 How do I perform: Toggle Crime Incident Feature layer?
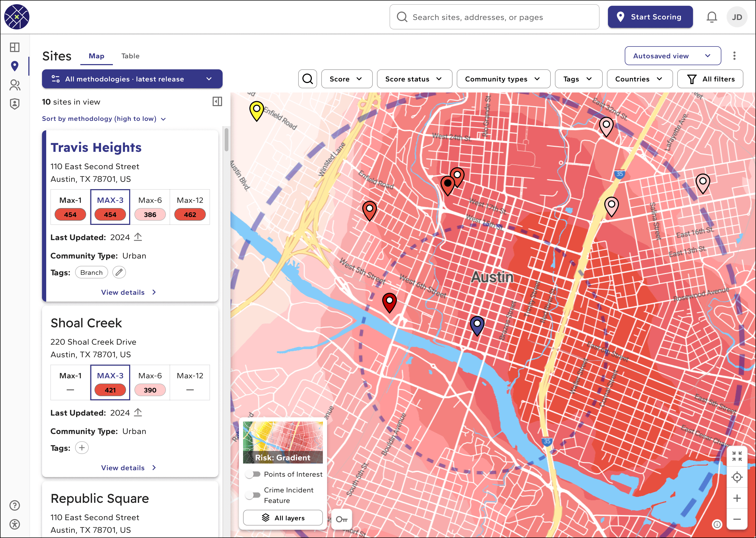pos(253,495)
